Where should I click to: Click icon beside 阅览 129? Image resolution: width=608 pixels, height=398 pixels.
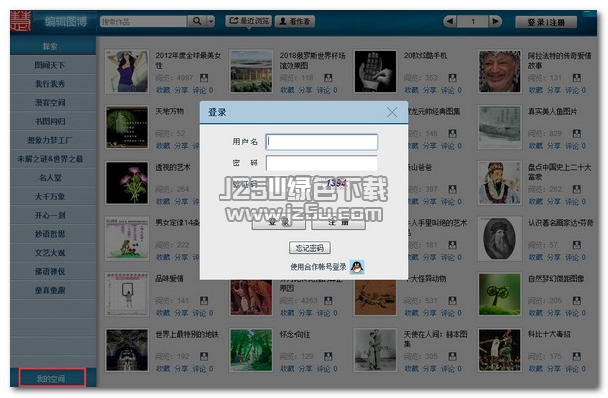tap(328, 356)
